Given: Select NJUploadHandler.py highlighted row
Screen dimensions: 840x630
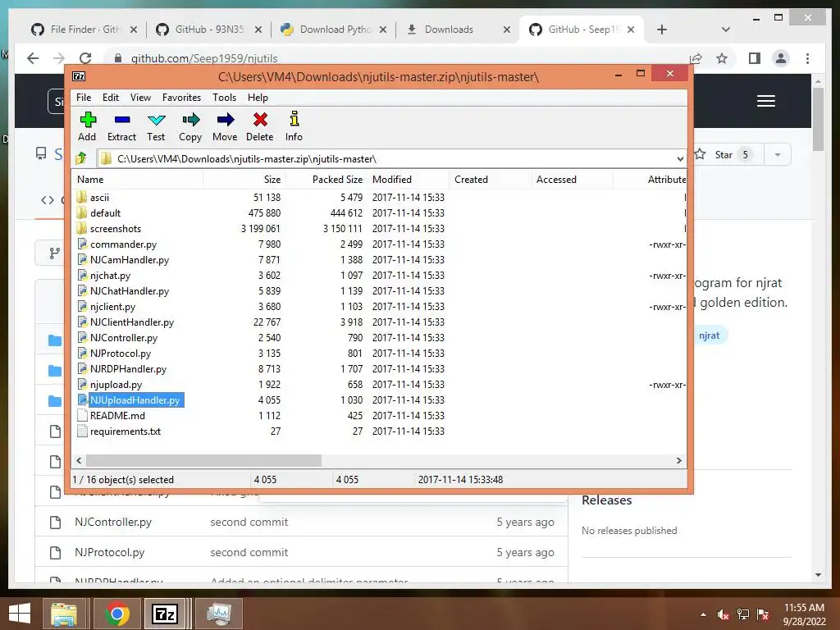Looking at the screenshot, I should (135, 399).
